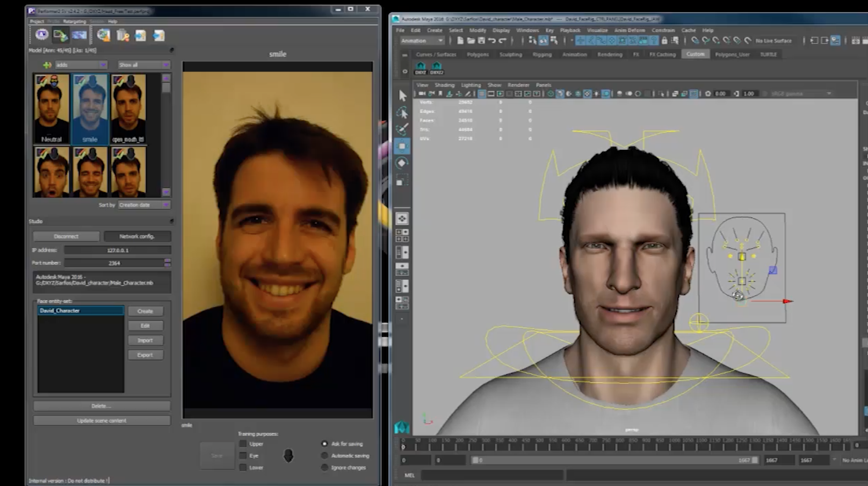Select the arrow Select tool in Maya
This screenshot has width=868, height=486.
[402, 96]
